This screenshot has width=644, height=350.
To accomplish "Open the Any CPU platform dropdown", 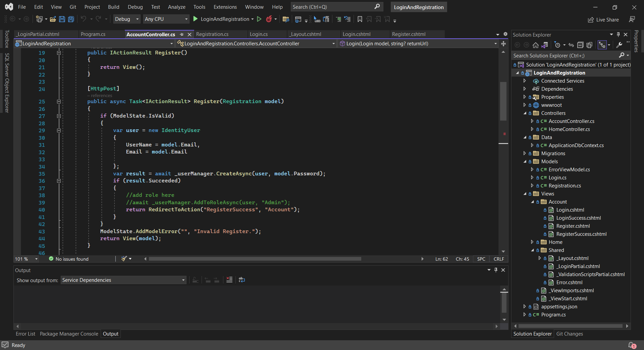I will coord(185,19).
